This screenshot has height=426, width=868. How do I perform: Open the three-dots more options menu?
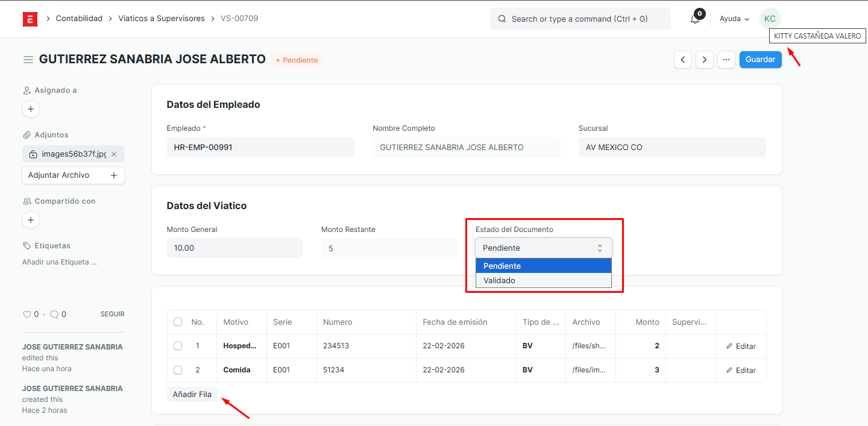pyautogui.click(x=726, y=60)
